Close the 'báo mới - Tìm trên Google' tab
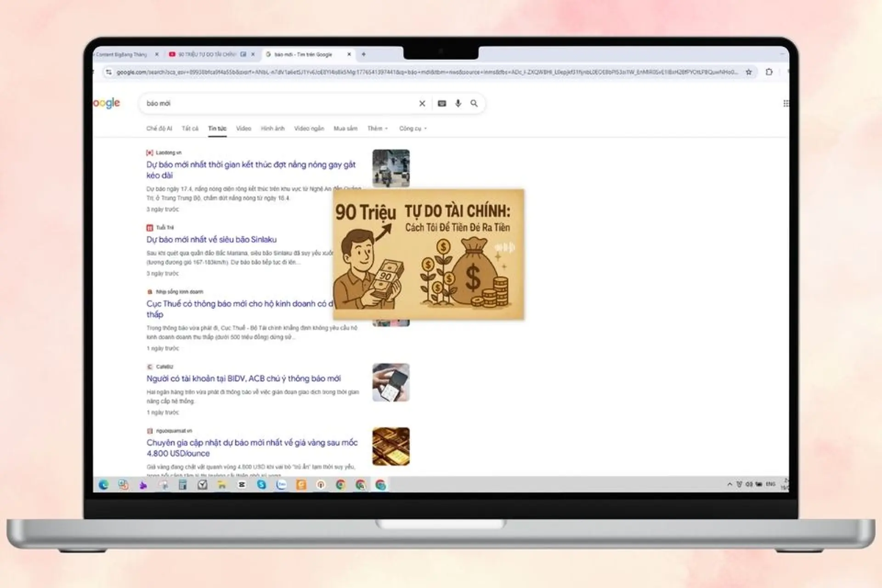Screen dimensions: 882x588 pos(349,54)
